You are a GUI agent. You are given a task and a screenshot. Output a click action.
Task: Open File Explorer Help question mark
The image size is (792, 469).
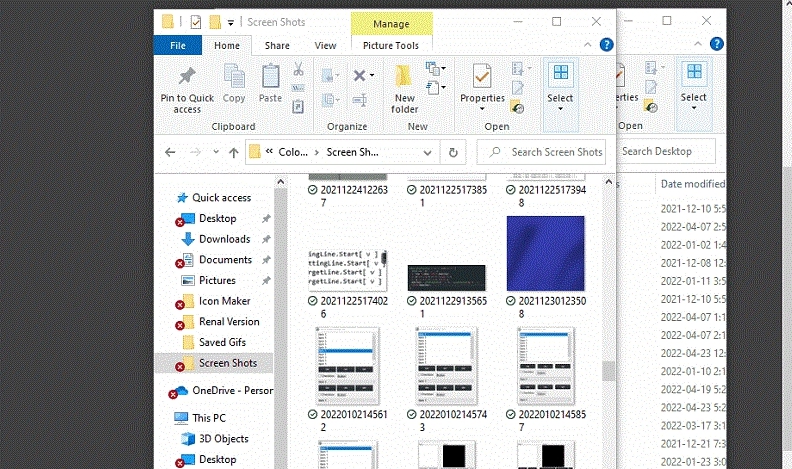605,45
